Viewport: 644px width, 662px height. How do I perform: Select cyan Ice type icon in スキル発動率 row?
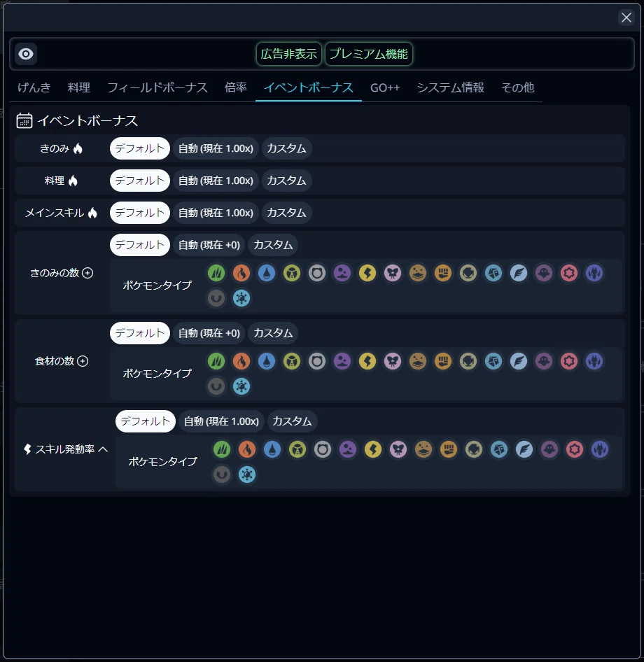point(247,474)
